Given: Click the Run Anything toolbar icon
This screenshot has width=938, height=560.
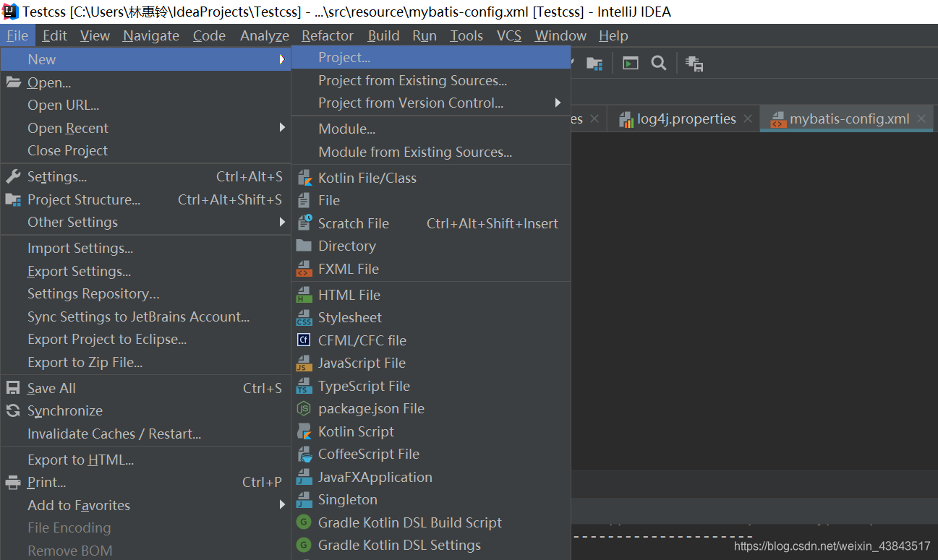Looking at the screenshot, I should coord(631,64).
